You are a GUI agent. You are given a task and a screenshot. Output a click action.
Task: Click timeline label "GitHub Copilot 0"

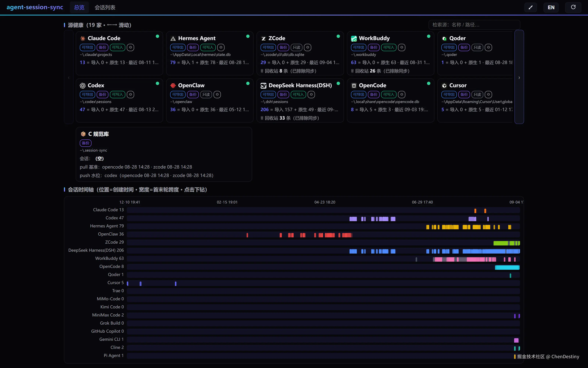107,331
